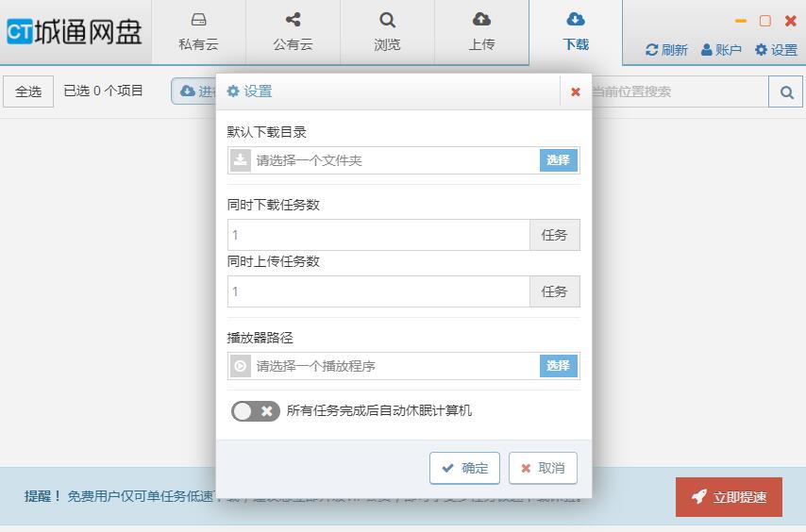The height and width of the screenshot is (532, 806).
Task: Go to the 上传 upload tab
Action: [x=481, y=32]
